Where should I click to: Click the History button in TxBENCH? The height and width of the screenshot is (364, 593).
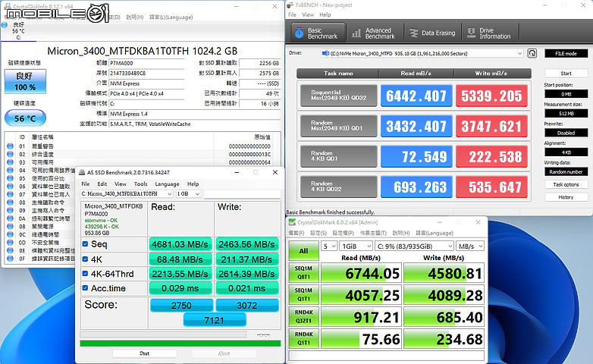tap(566, 197)
